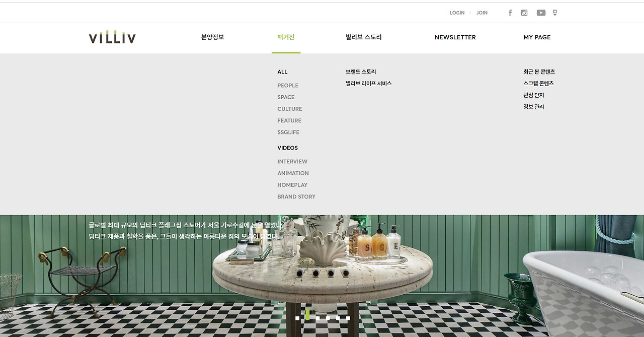Open the Instagram icon link
The image size is (644, 337).
[x=524, y=13]
